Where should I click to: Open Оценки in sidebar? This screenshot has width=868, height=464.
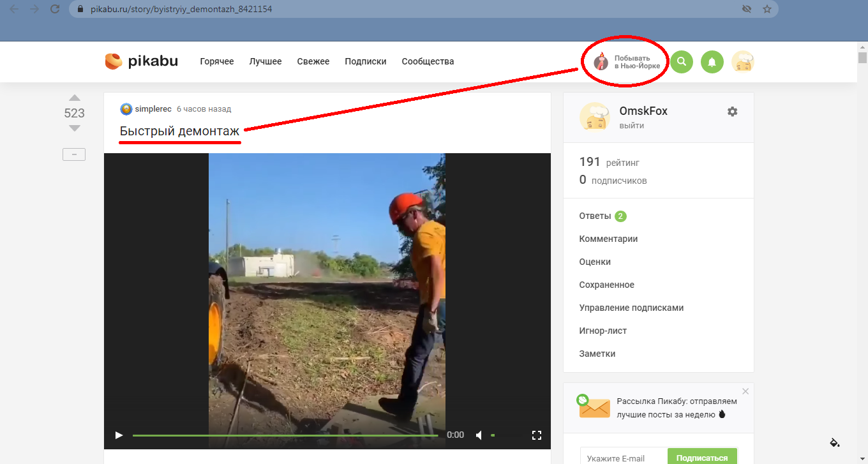point(595,262)
